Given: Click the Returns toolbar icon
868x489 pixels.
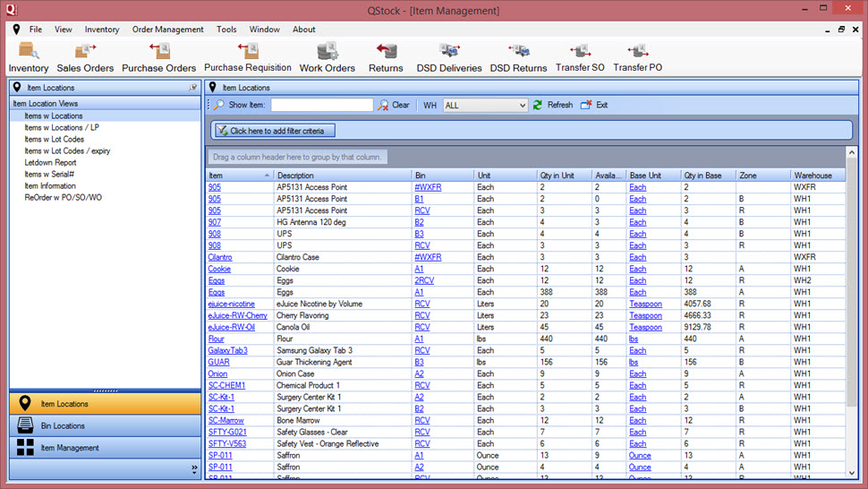Looking at the screenshot, I should coord(387,56).
